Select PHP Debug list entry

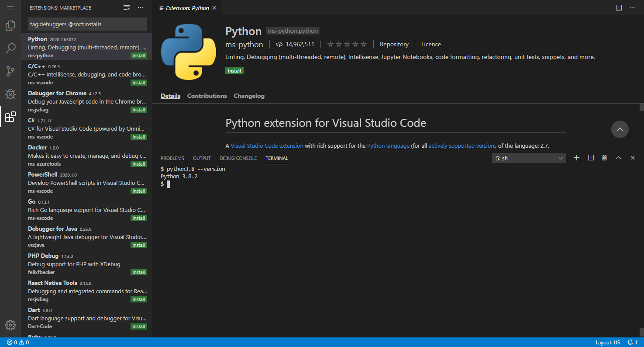86,264
